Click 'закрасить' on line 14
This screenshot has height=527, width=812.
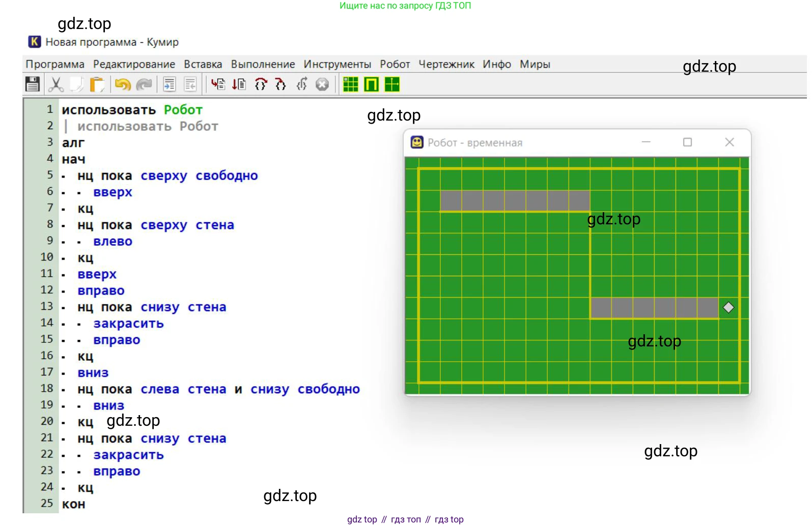coord(128,324)
